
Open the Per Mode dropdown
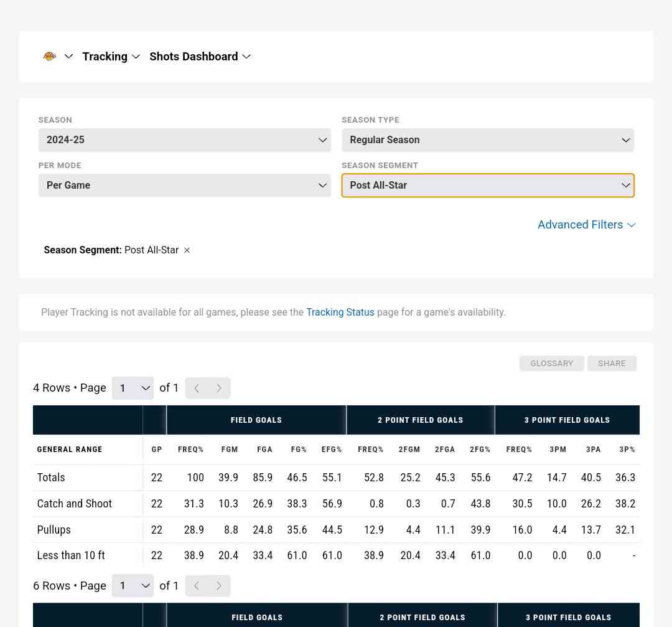(x=184, y=186)
